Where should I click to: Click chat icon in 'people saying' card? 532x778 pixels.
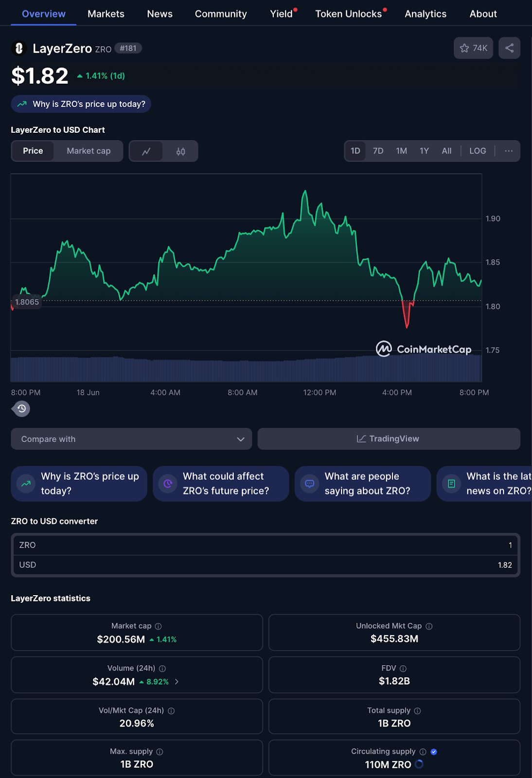click(309, 484)
